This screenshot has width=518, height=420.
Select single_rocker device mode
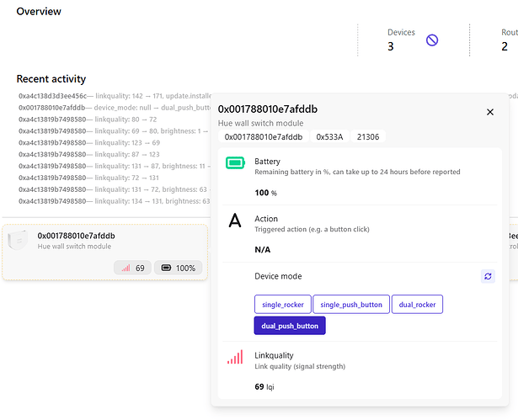(283, 304)
